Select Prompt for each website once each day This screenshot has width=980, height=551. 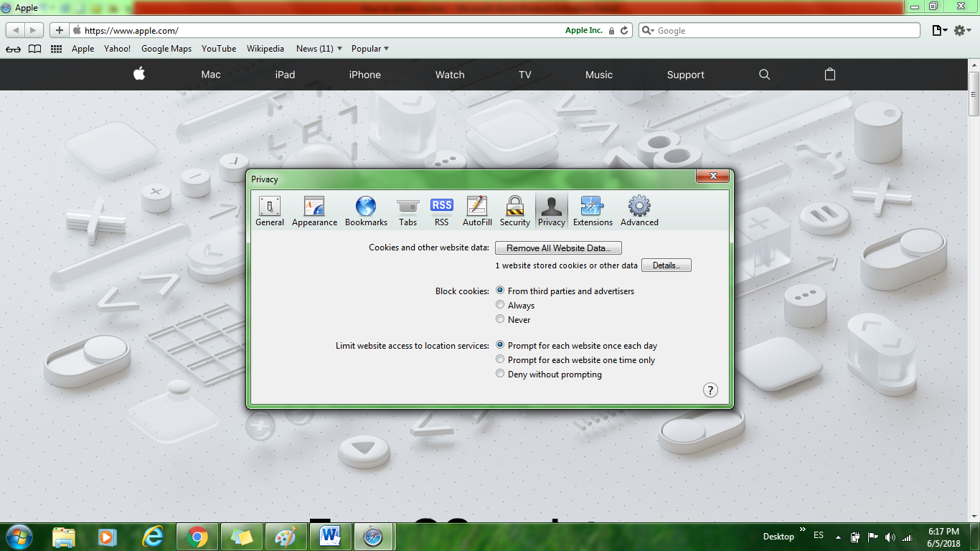click(x=500, y=345)
